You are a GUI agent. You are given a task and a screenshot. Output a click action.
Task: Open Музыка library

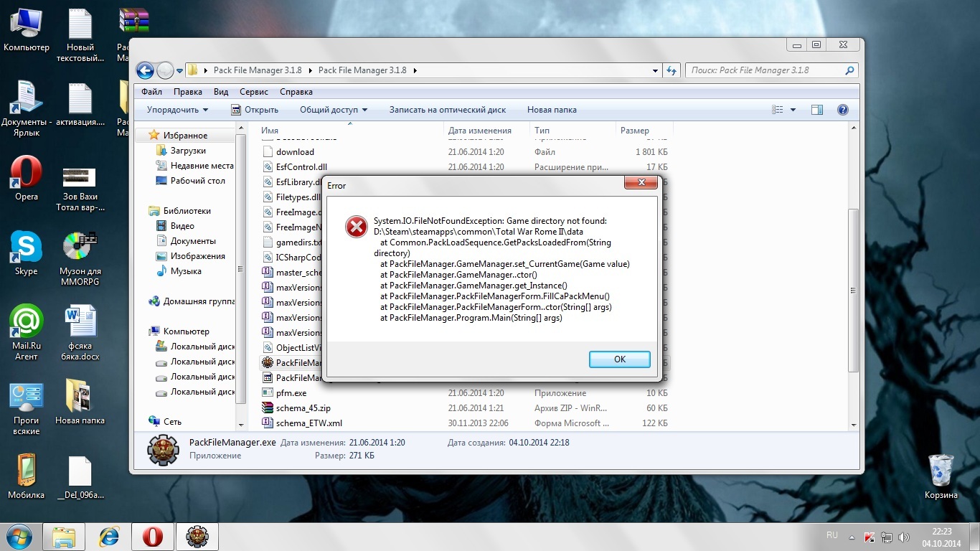(186, 271)
